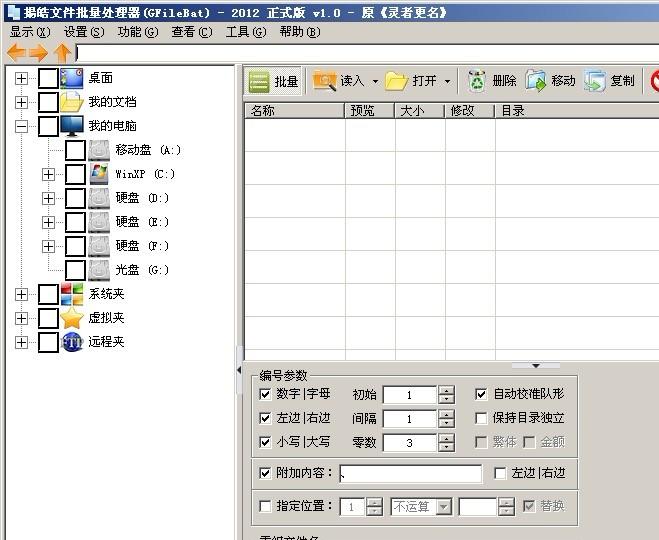Click the 复制 copy files icon
The height and width of the screenshot is (540, 659).
[x=596, y=81]
